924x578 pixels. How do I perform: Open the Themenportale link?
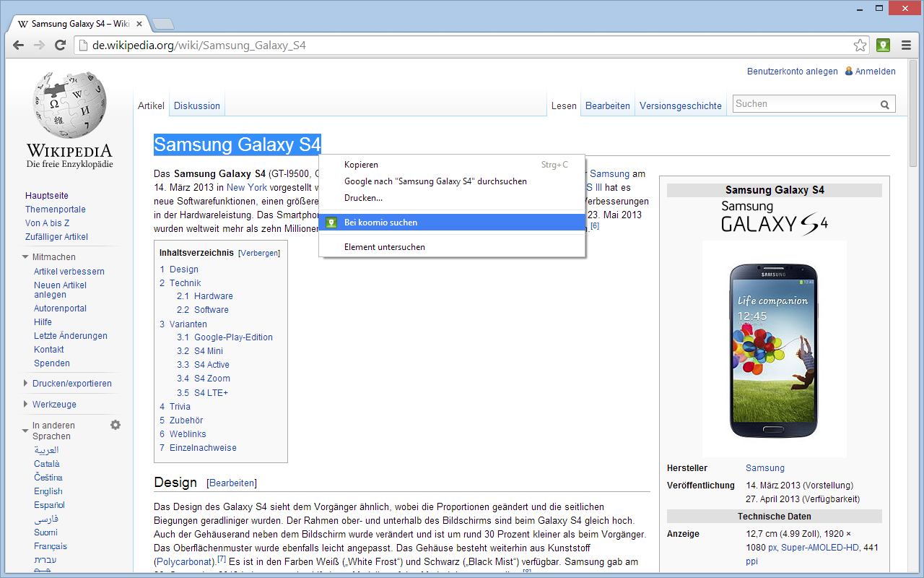(56, 210)
